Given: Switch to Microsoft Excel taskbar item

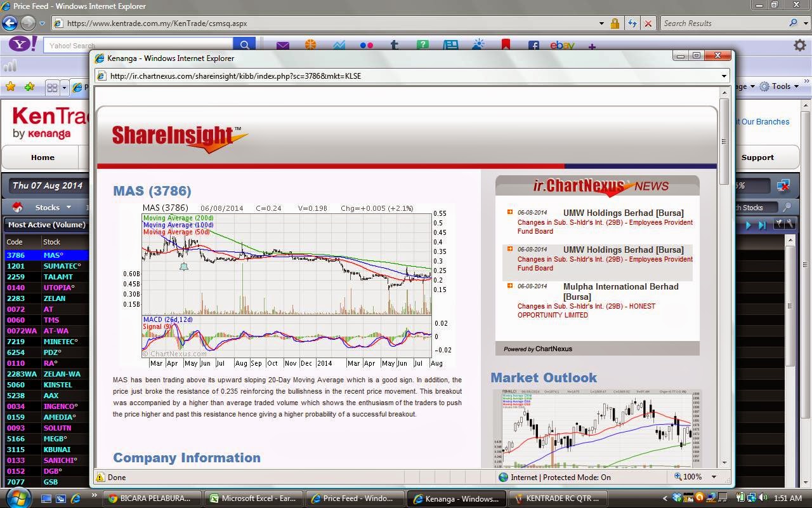Looking at the screenshot, I should pyautogui.click(x=254, y=498).
